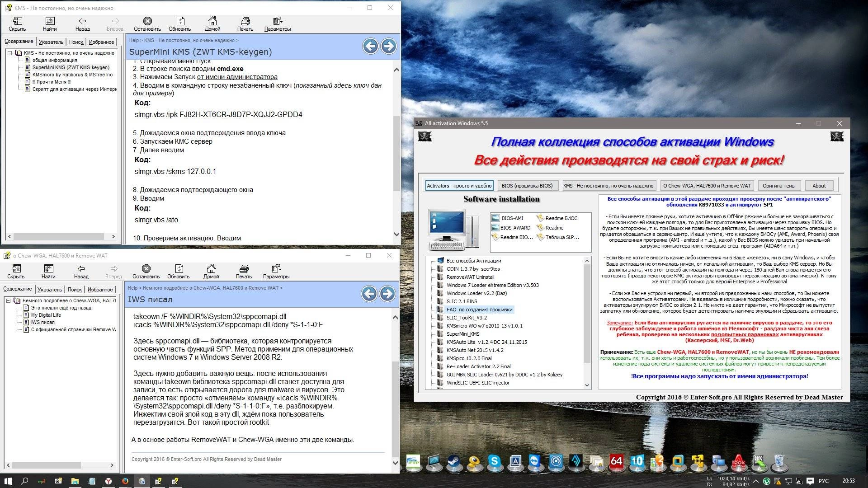The height and width of the screenshot is (488, 868).
Task: Open the Readme БИОС item
Action: tap(557, 218)
